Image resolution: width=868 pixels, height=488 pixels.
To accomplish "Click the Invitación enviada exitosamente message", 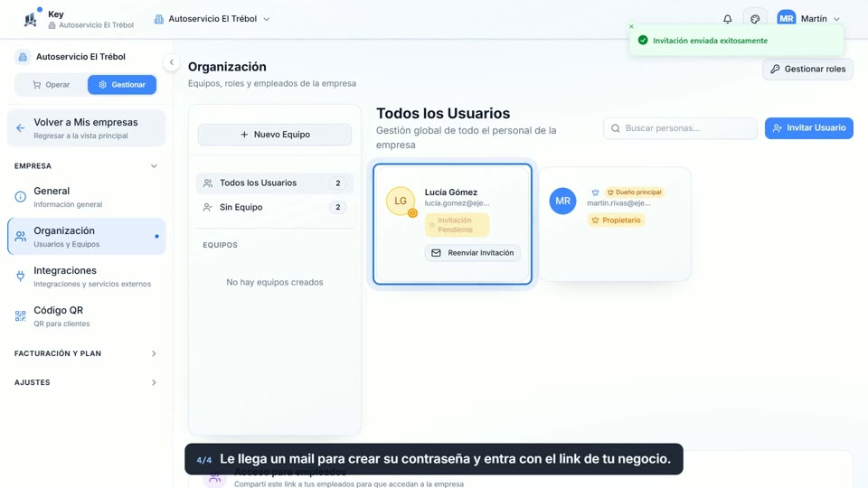I will [x=711, y=41].
